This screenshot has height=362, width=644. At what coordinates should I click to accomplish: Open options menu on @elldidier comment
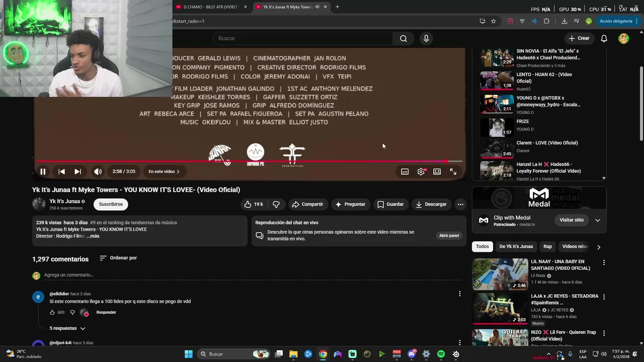459,294
